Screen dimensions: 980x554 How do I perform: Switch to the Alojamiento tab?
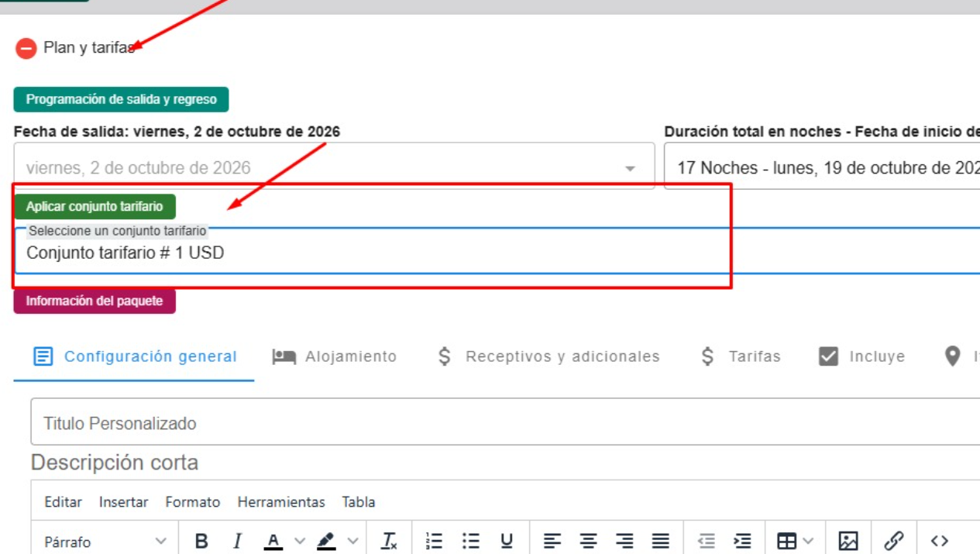pos(335,356)
